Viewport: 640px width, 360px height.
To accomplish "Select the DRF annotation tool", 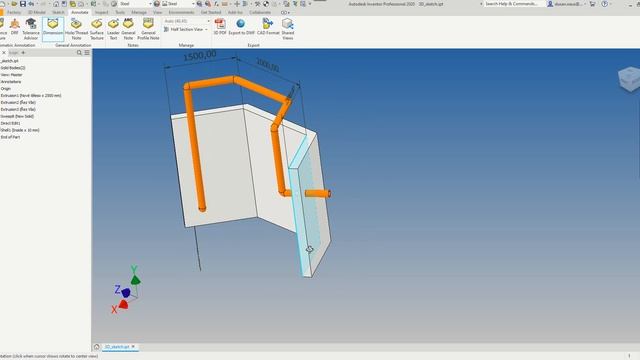I will click(x=15, y=27).
